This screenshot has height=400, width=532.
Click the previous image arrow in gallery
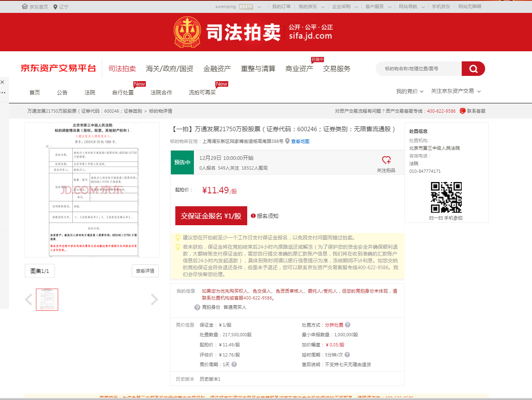29,299
